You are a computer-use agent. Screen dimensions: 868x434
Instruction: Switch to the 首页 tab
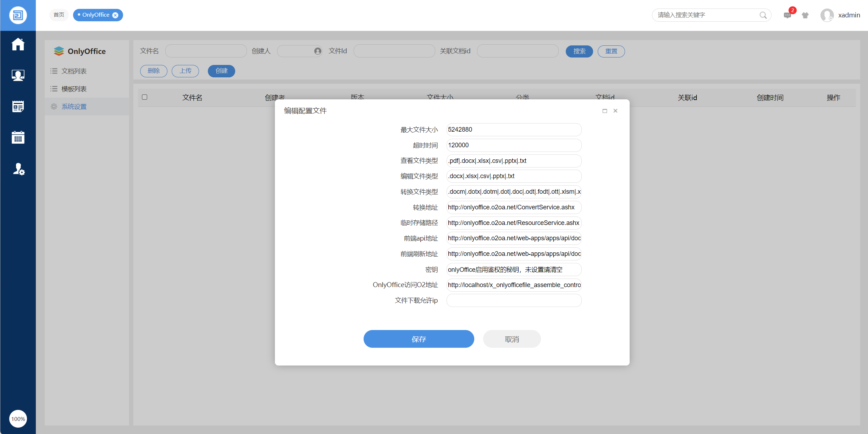59,15
